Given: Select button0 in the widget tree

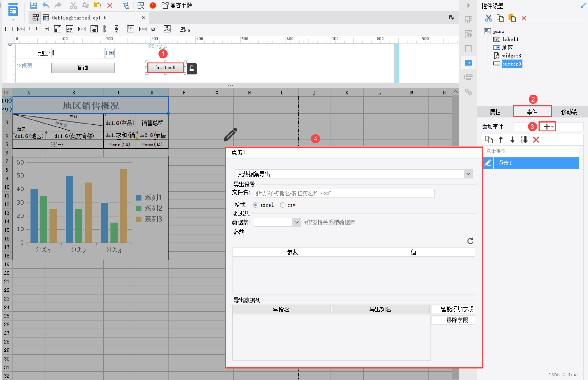Looking at the screenshot, I should [511, 64].
